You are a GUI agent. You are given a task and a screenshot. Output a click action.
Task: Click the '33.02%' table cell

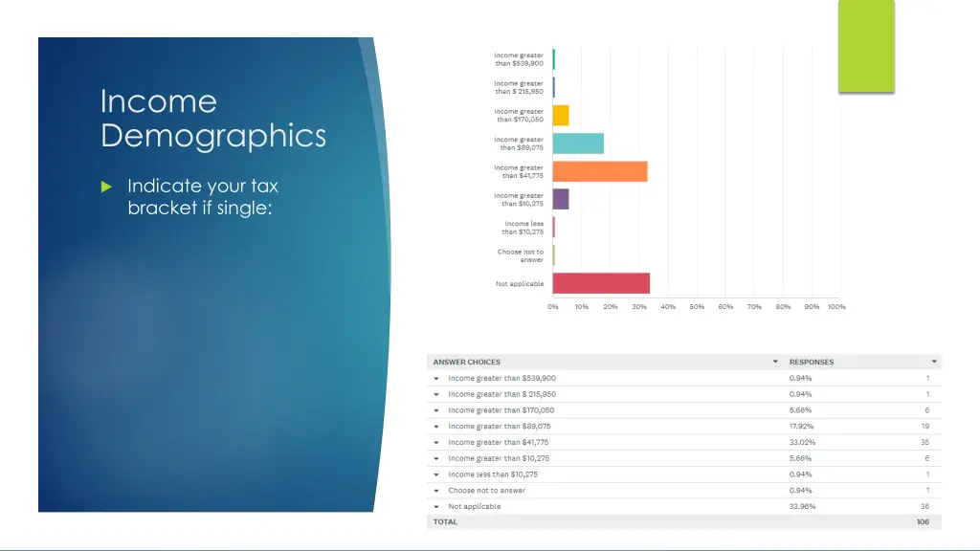[x=801, y=442]
